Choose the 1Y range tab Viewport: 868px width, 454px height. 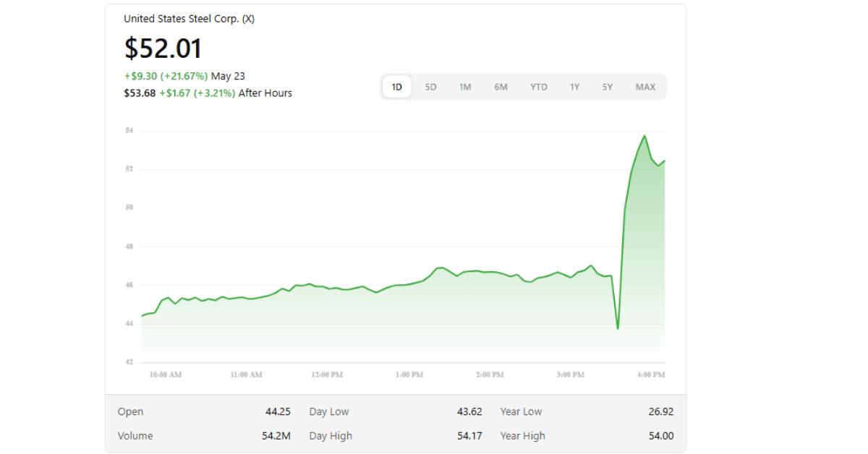click(x=574, y=87)
